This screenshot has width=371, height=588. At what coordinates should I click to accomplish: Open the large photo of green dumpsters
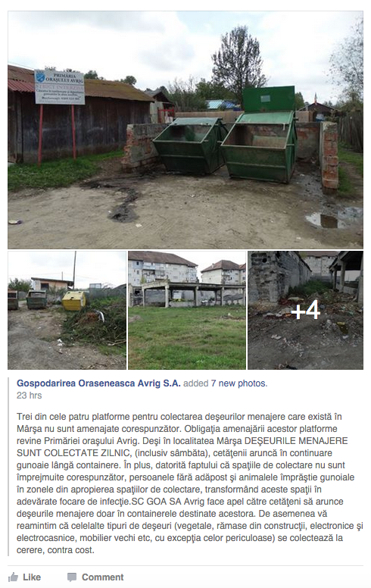[x=185, y=130]
